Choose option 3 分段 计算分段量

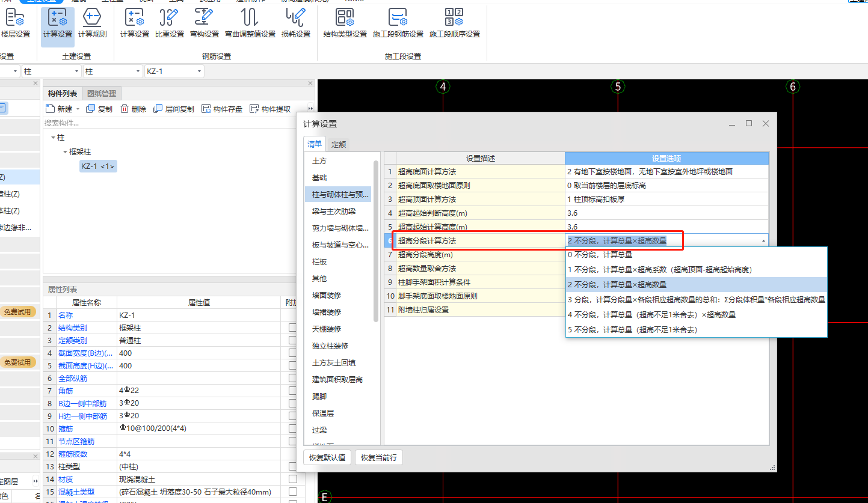697,299
